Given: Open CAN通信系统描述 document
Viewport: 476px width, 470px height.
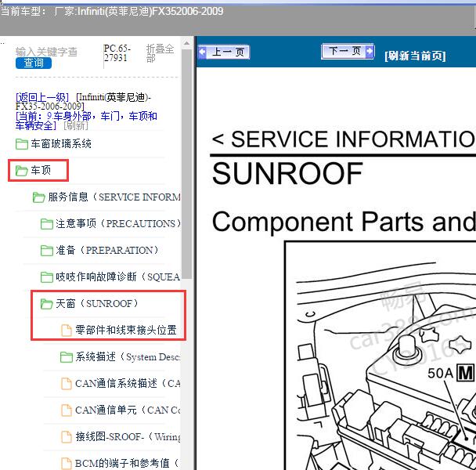Looking at the screenshot, I should 128,383.
